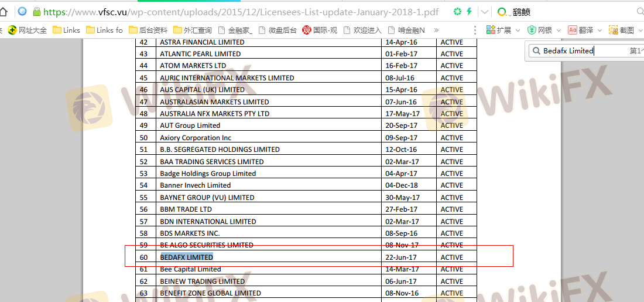Open the 网银 online banking button

point(540,30)
